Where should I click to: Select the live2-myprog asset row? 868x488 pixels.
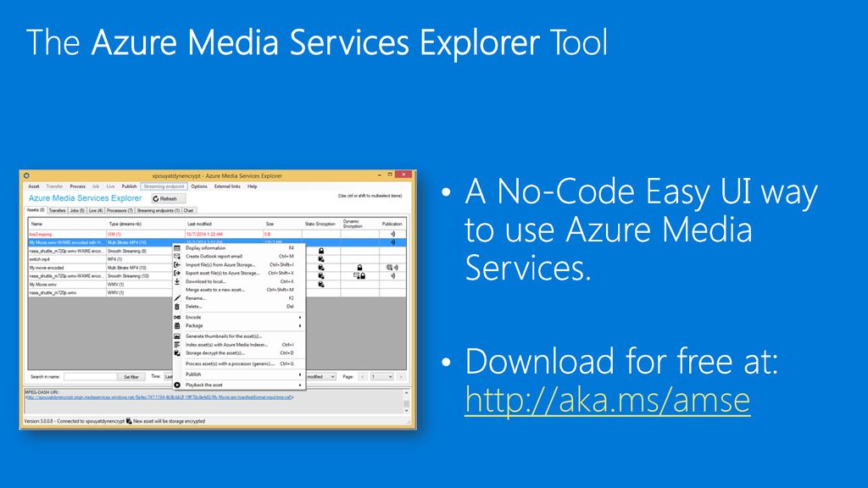pyautogui.click(x=217, y=234)
